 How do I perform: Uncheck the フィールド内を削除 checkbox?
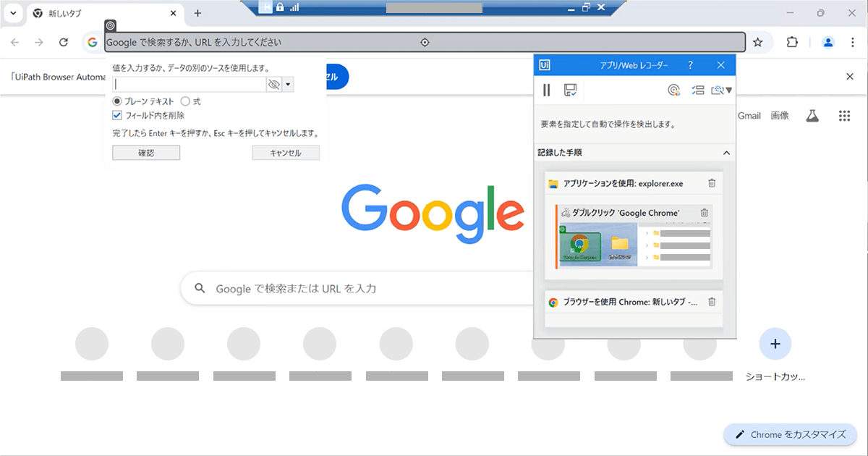coord(117,115)
